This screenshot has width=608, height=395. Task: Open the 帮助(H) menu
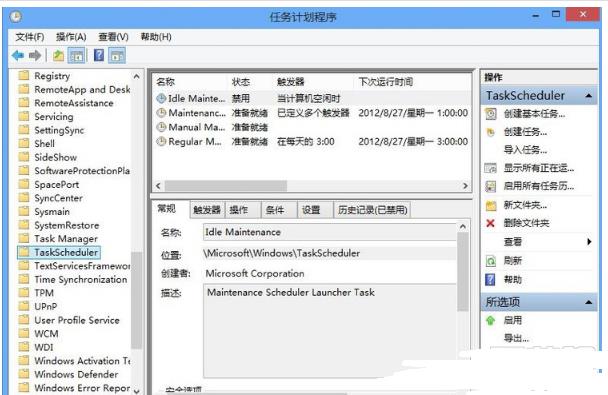click(156, 37)
